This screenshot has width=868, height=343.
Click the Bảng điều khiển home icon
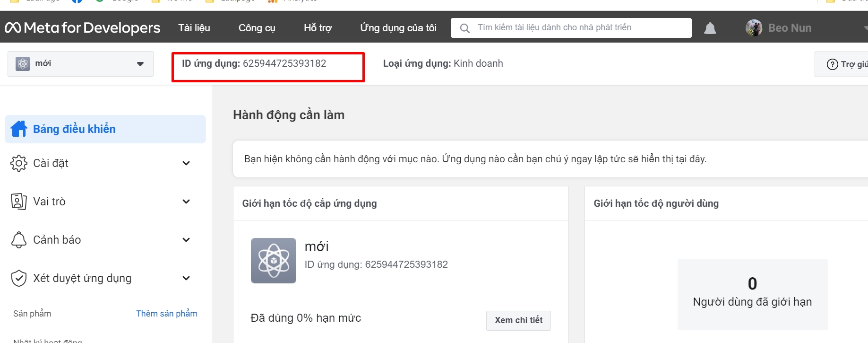pos(19,129)
